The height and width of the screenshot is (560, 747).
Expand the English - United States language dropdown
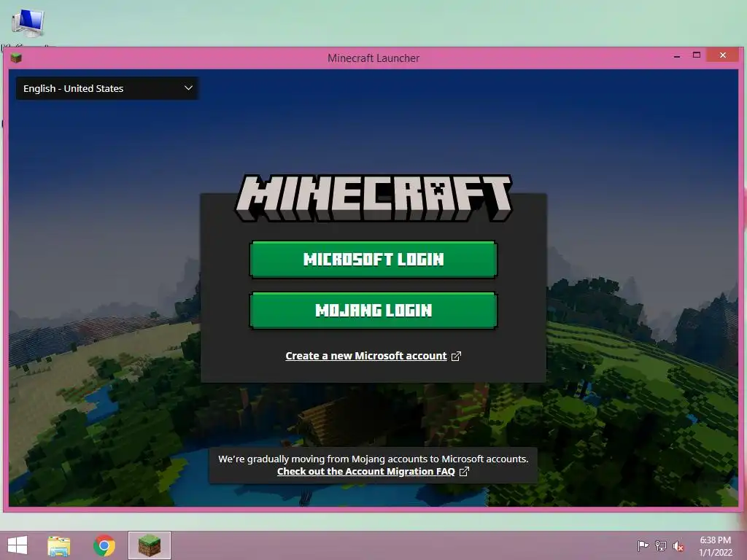pyautogui.click(x=107, y=88)
